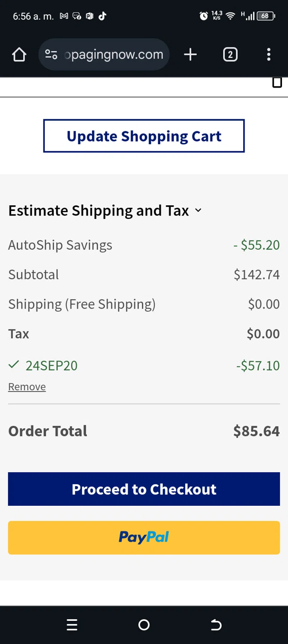Open site information icon in address bar
Screen dimensions: 288x644
[51, 55]
